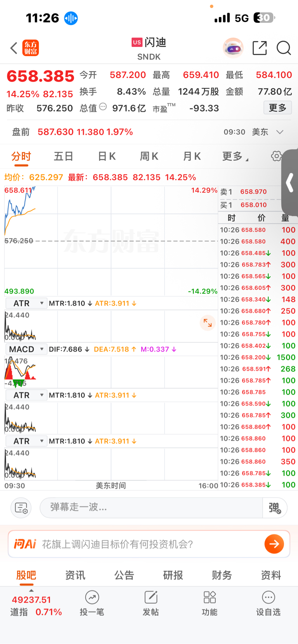Tap the voice recording indicator in status bar

pos(71,18)
